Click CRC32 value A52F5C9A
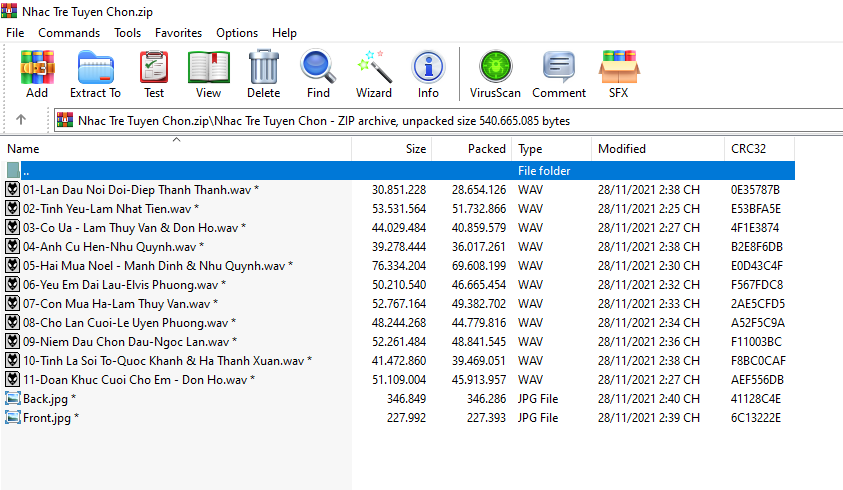 pyautogui.click(x=758, y=323)
